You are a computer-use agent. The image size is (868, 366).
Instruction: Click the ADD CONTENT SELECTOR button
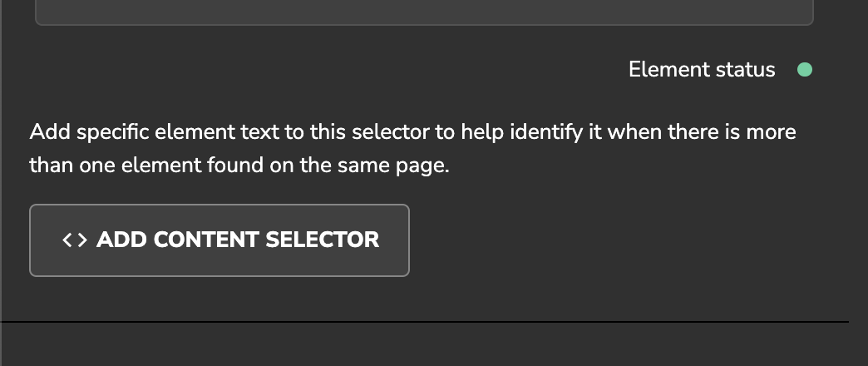(x=219, y=240)
